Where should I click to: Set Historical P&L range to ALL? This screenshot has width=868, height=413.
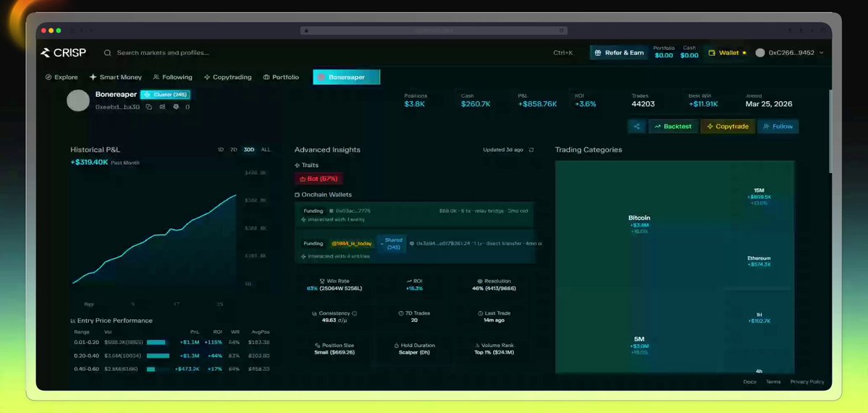click(266, 150)
